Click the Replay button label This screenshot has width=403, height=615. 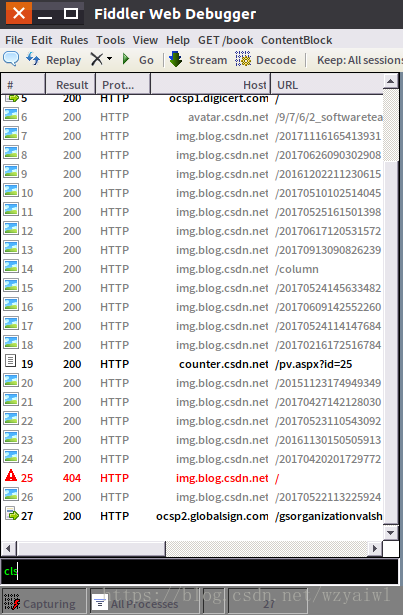coord(63,60)
